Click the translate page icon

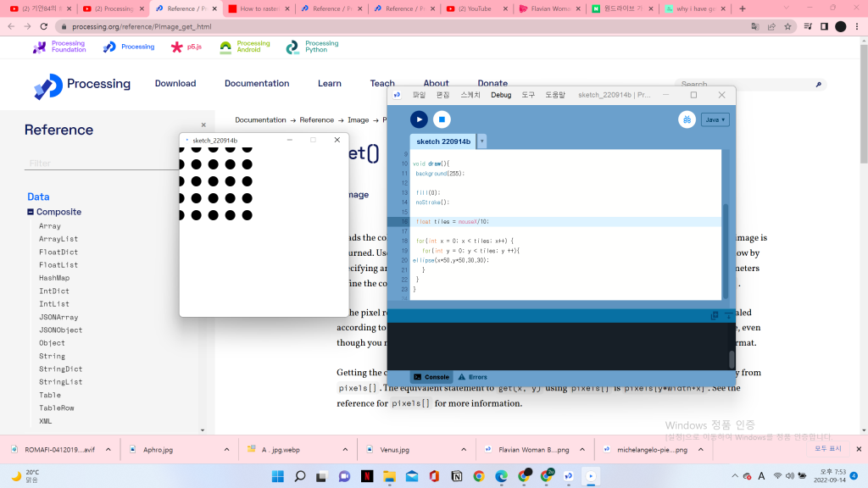pyautogui.click(x=754, y=26)
